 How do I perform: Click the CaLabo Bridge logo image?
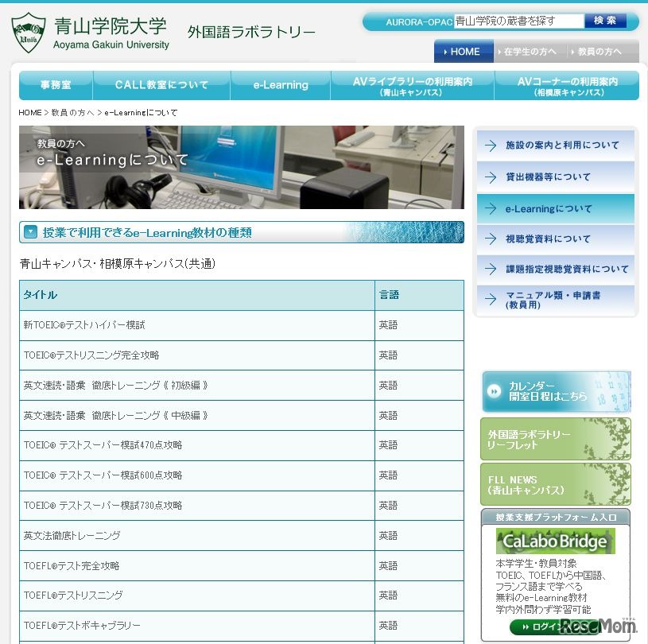tap(555, 541)
